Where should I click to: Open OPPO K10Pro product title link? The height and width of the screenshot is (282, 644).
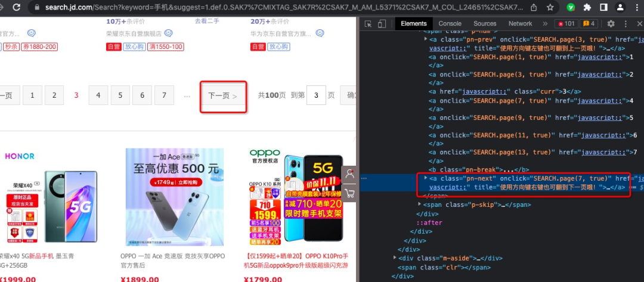click(296, 261)
